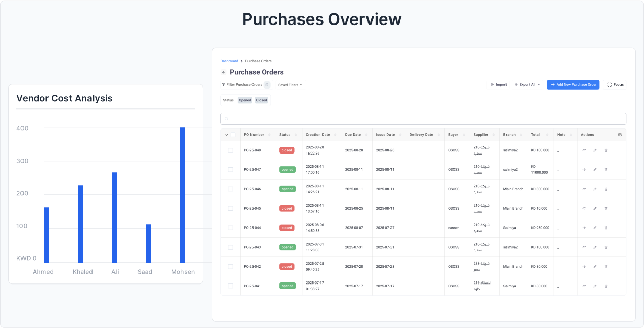Check the box for order PO-25-045
This screenshot has height=328, width=644.
coord(231,208)
